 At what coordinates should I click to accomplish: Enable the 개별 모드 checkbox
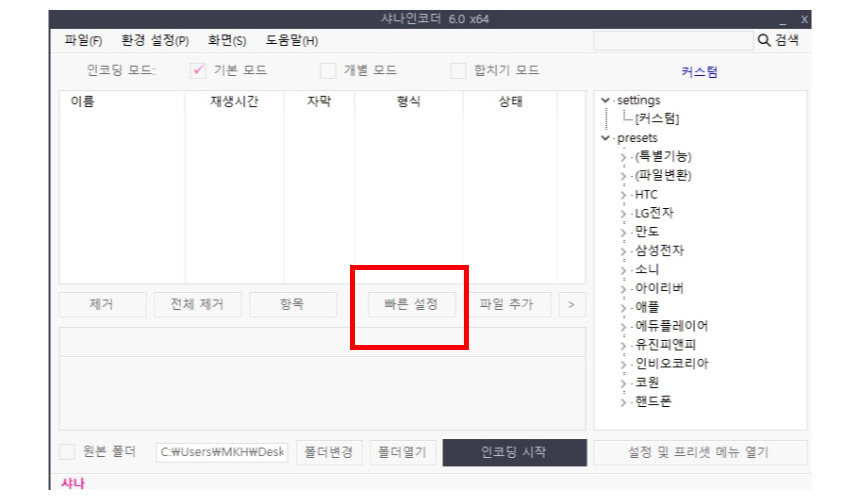[328, 70]
